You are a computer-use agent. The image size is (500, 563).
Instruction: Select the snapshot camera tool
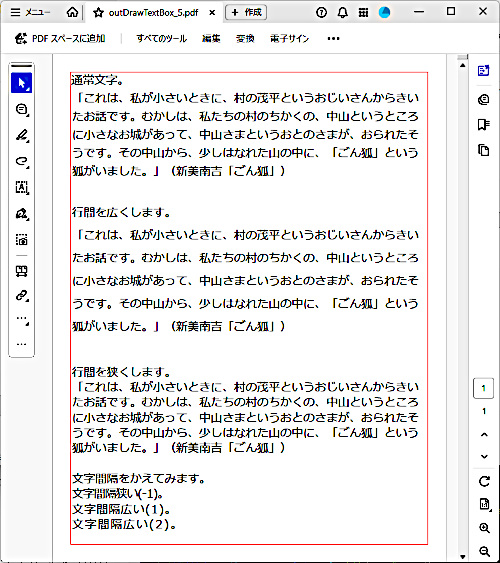click(x=22, y=239)
